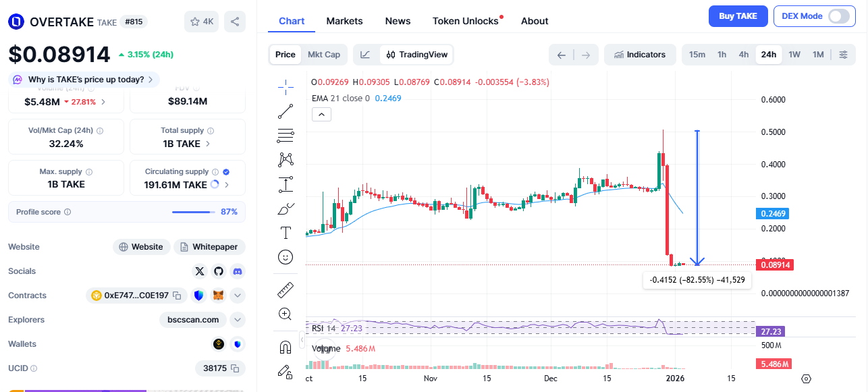Activate the zoom-in magnifier tool

[x=285, y=313]
